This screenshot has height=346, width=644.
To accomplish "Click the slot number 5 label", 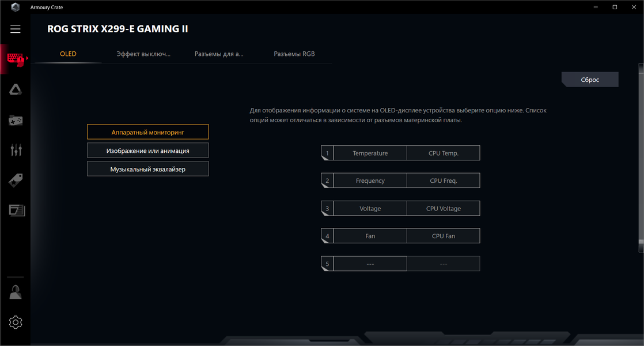I will 327,264.
